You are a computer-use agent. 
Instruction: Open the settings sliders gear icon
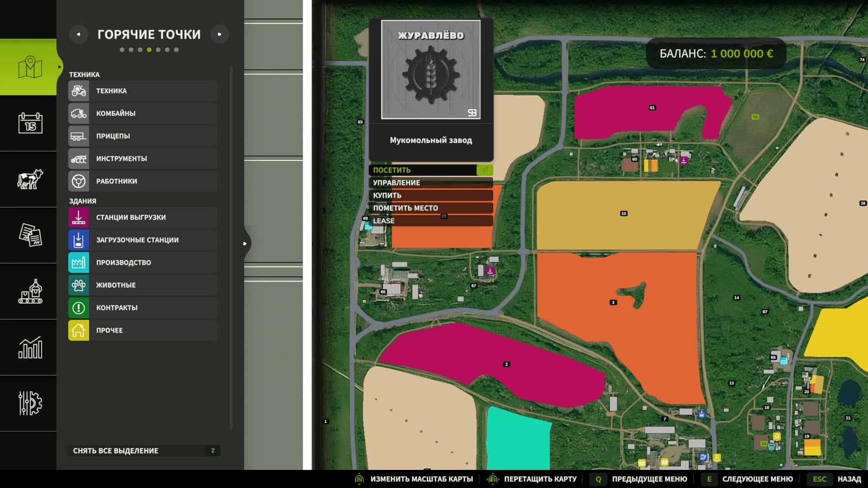tap(30, 403)
